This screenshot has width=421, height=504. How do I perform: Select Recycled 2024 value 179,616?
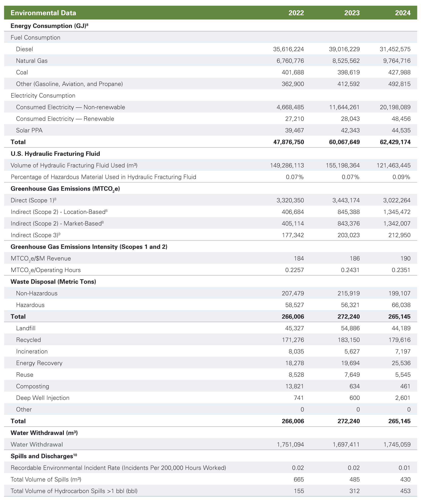point(399,340)
